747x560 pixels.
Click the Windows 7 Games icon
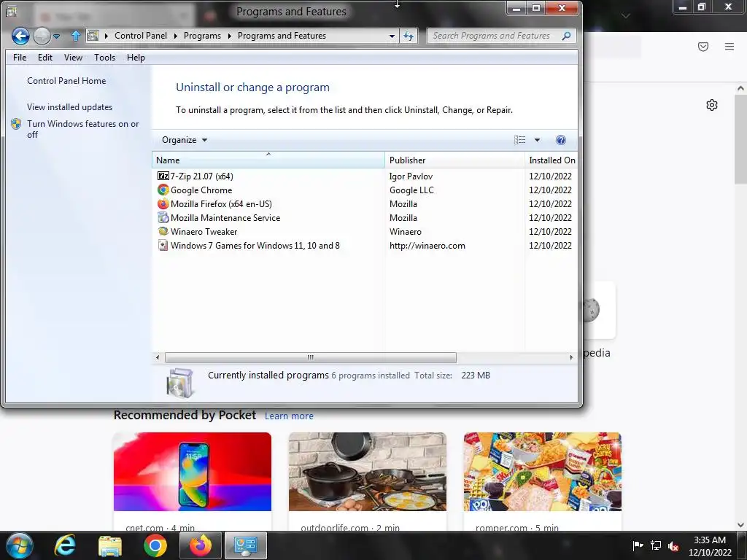[163, 246]
